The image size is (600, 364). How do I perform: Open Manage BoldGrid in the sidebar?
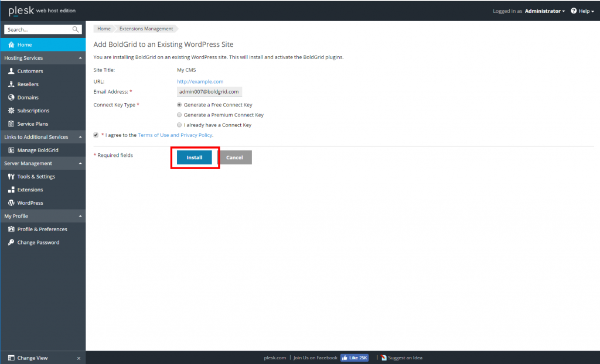[43, 150]
